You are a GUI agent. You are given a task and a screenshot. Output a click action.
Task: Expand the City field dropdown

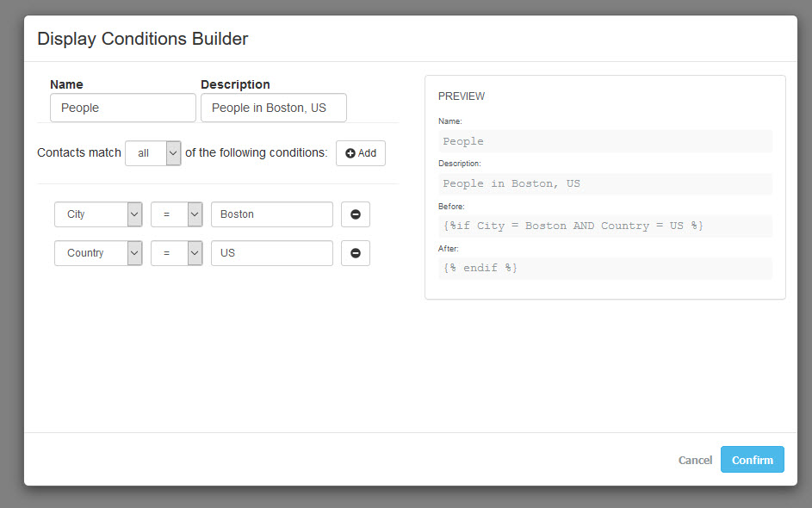98,214
